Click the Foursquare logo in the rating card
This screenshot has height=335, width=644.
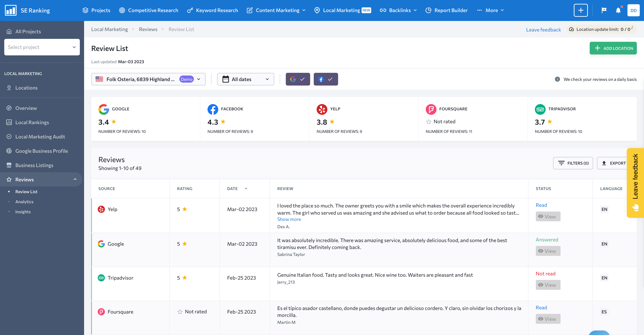[x=431, y=109]
